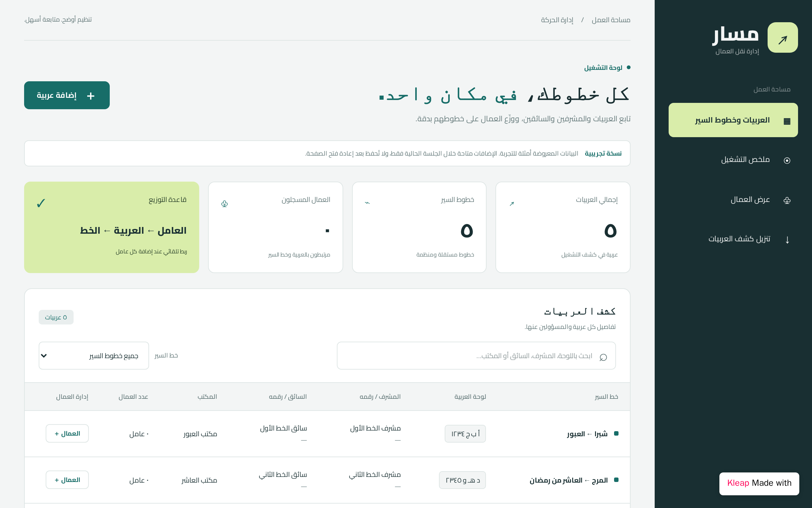The height and width of the screenshot is (508, 812).
Task: Click مكتب العاشر cell
Action: tap(199, 480)
